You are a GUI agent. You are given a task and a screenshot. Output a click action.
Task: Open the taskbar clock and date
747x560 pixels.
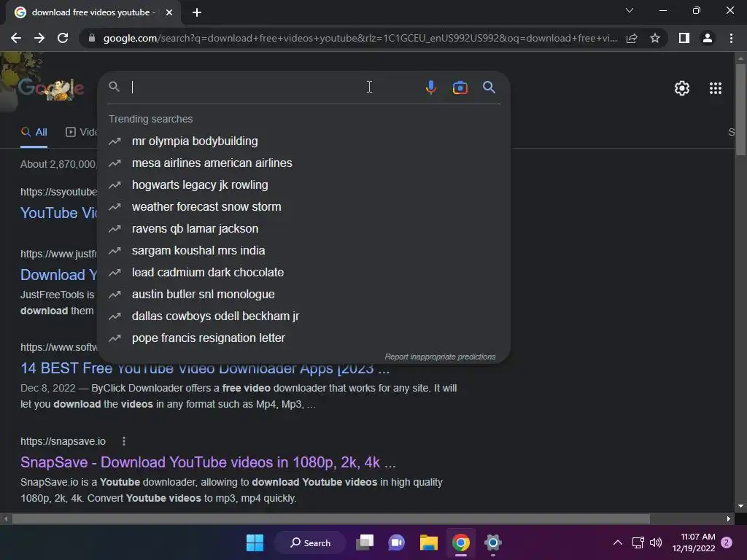tap(694, 542)
